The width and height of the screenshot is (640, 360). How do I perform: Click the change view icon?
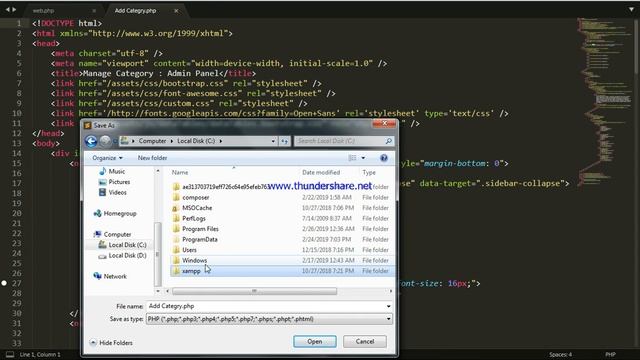coord(352,158)
